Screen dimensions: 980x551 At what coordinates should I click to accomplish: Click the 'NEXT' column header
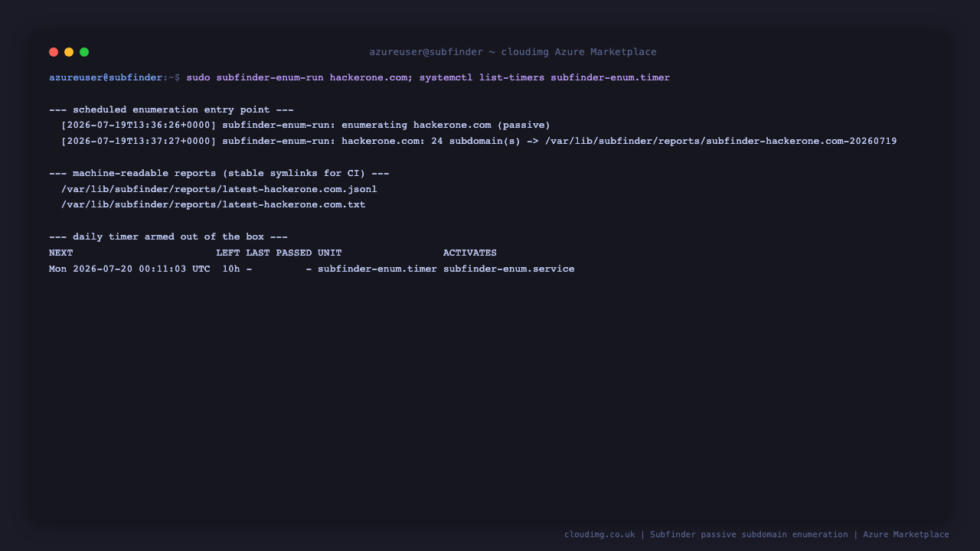61,253
